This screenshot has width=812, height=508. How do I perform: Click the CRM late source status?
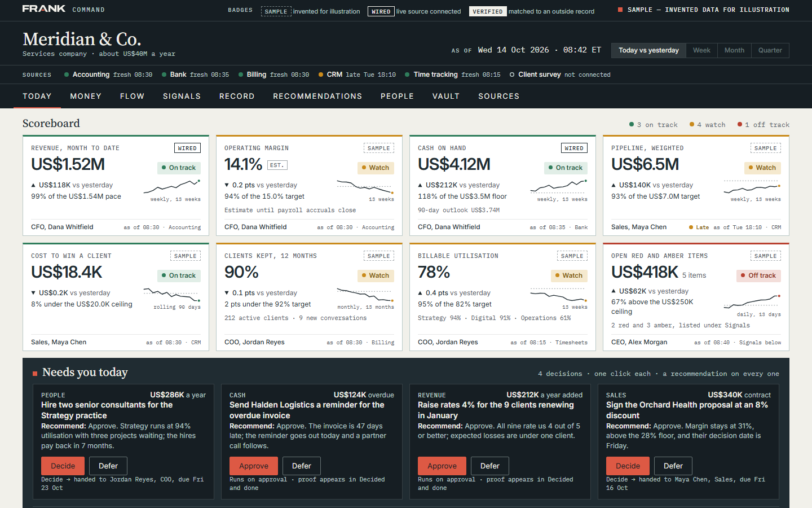click(x=358, y=75)
